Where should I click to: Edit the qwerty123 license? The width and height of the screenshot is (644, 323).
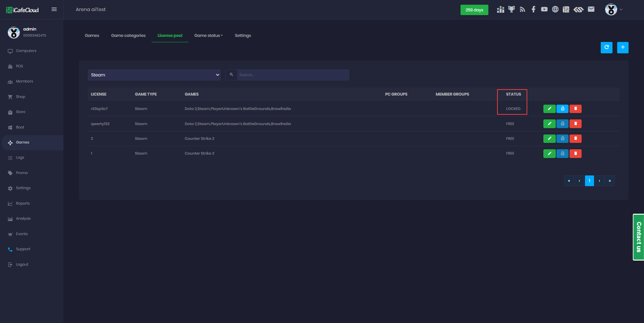coord(549,124)
